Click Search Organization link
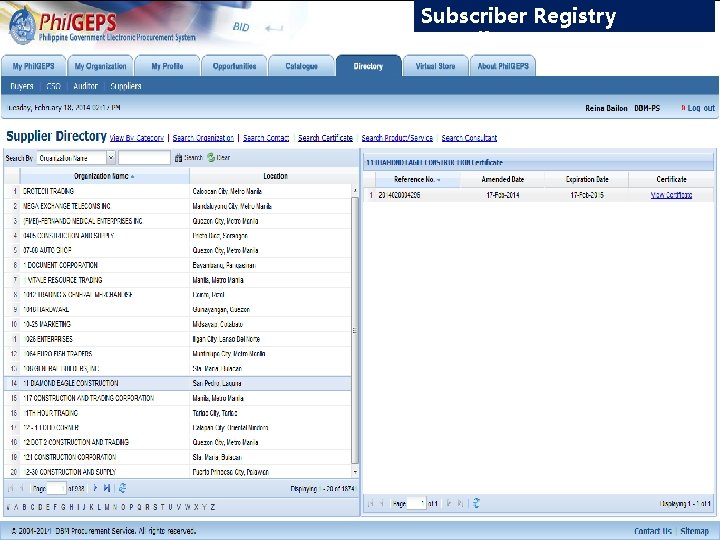720x540 pixels. pyautogui.click(x=203, y=138)
